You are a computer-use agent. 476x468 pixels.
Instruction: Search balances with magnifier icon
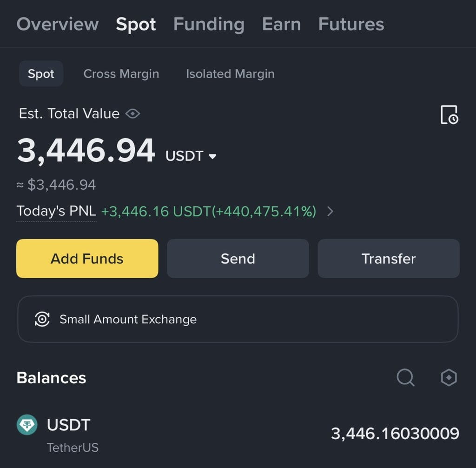pyautogui.click(x=405, y=377)
